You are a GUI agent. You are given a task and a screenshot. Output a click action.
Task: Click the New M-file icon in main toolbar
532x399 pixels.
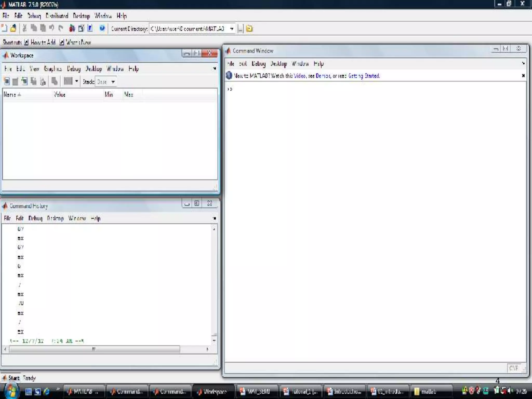4,28
